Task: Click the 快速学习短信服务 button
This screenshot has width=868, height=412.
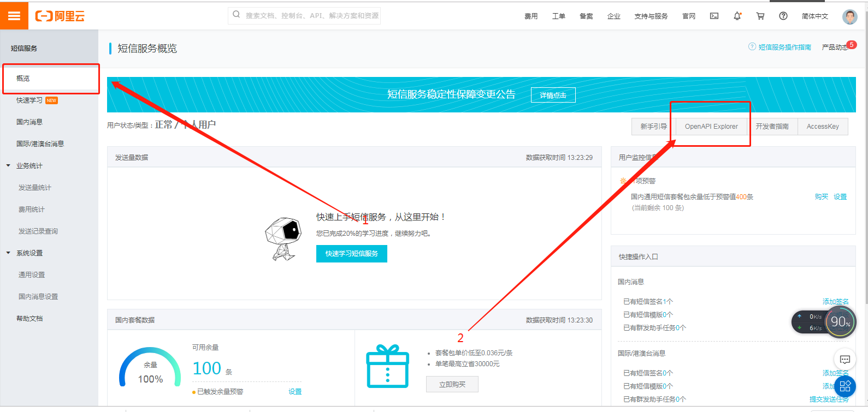Action: coord(352,253)
